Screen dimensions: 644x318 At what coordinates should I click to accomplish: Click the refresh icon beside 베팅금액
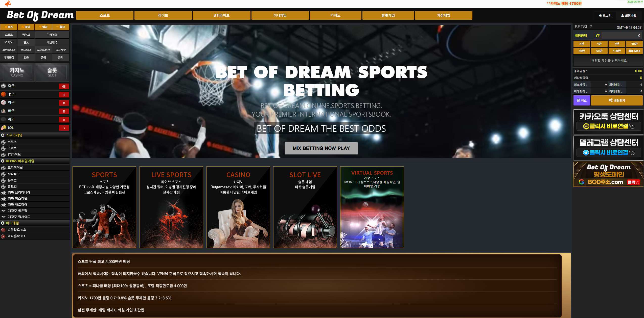pyautogui.click(x=598, y=36)
